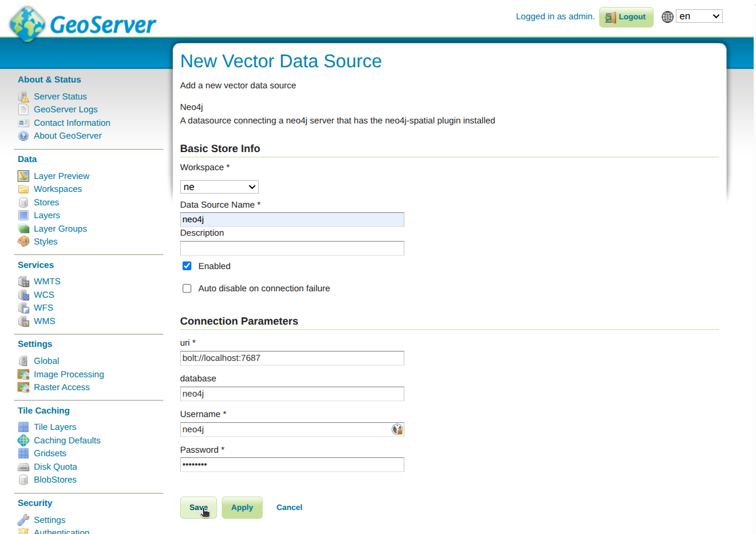Open the Tile Layers grid icon
The width and height of the screenshot is (756, 534).
pyautogui.click(x=23, y=427)
